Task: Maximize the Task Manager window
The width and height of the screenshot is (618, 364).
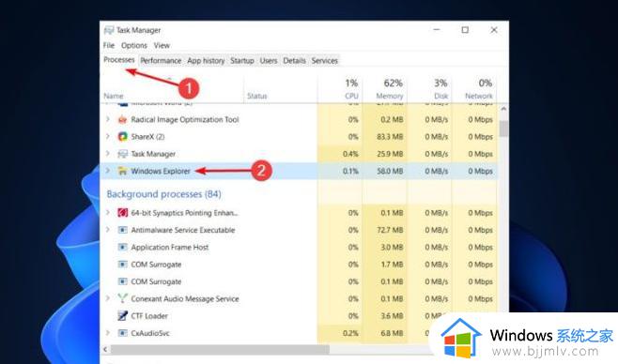Action: point(465,30)
